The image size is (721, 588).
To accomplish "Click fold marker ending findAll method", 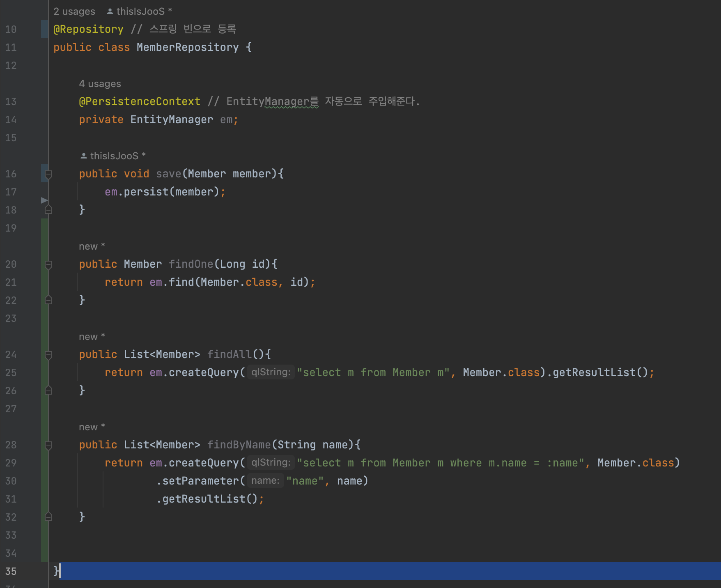I will (x=48, y=390).
